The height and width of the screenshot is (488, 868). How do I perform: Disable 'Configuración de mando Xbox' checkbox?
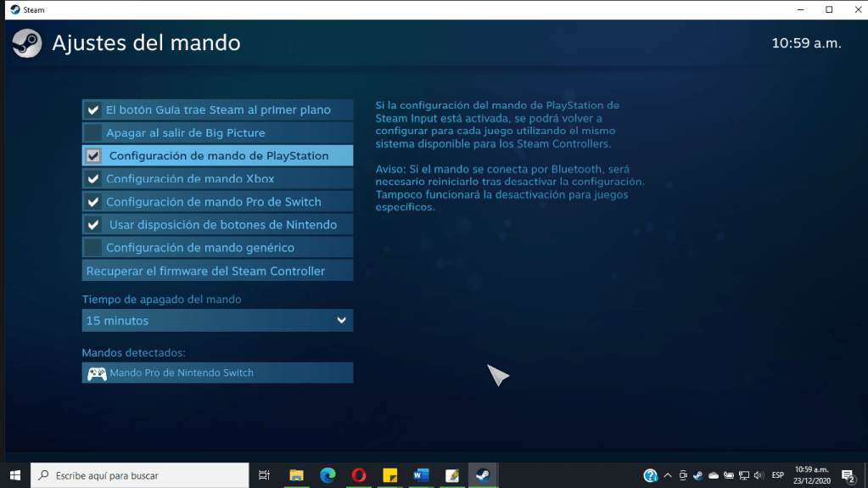click(x=93, y=178)
